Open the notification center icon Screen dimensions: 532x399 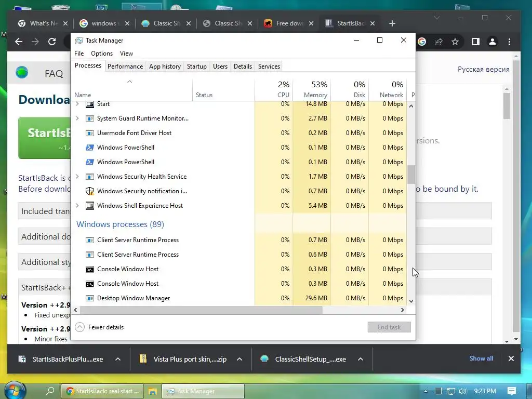coord(512,391)
